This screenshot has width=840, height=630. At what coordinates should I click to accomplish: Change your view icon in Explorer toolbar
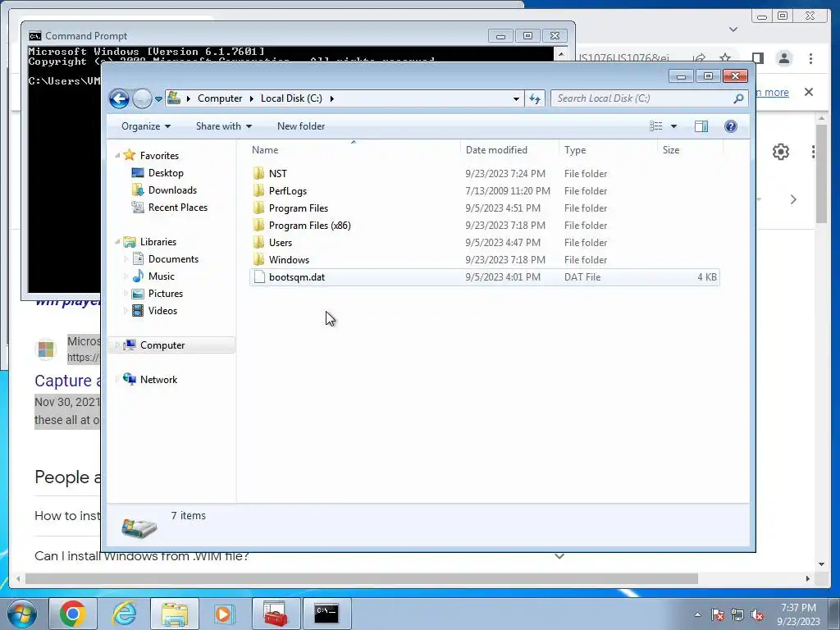[x=655, y=126]
